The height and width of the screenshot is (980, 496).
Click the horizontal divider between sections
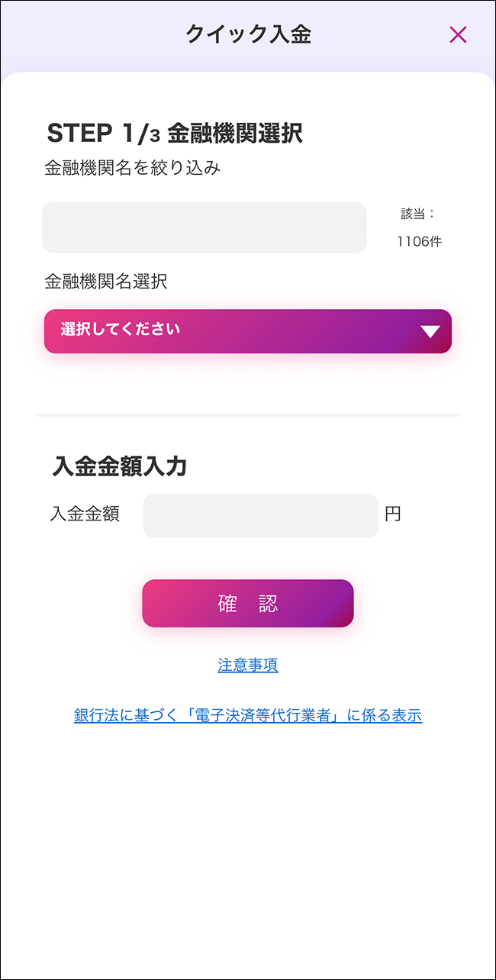click(x=248, y=415)
